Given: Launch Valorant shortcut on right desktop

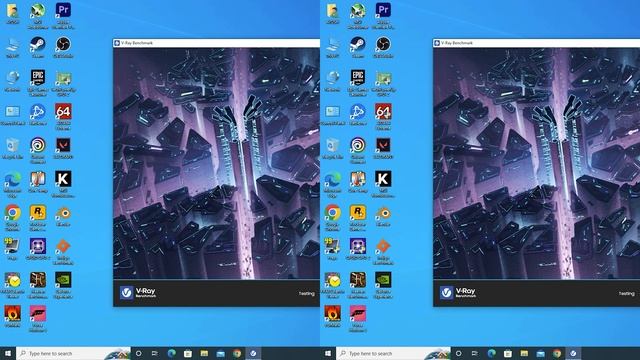Looking at the screenshot, I should [x=383, y=145].
